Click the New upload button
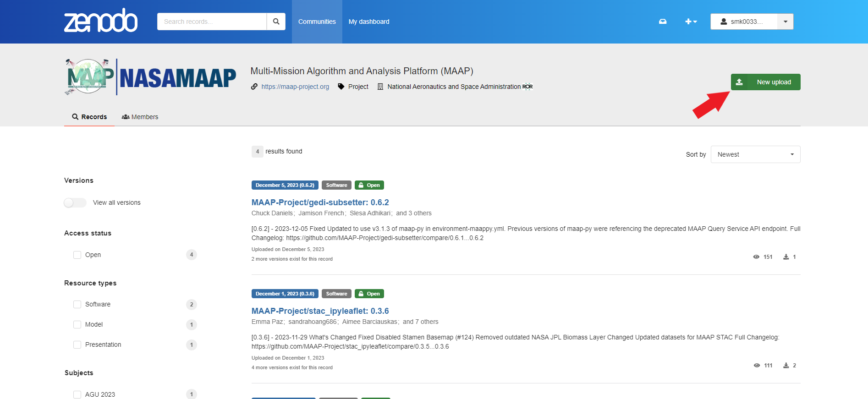Image resolution: width=868 pixels, height=399 pixels. (x=765, y=82)
